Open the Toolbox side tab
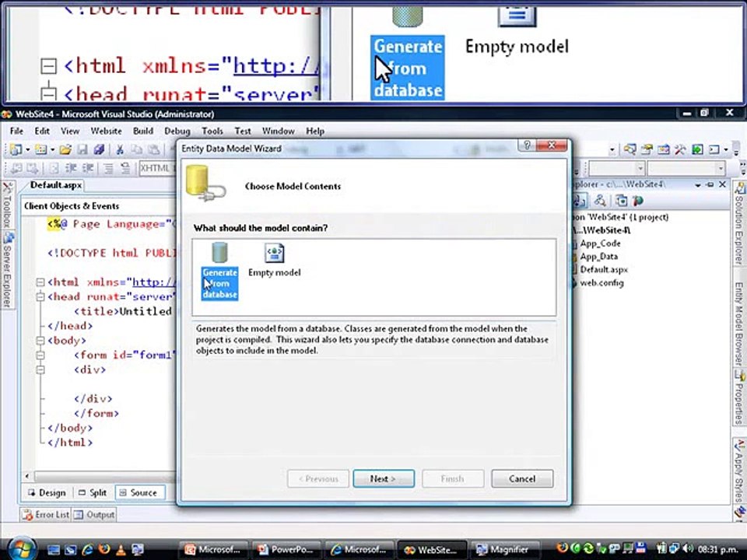This screenshot has height=560, width=747. click(7, 205)
